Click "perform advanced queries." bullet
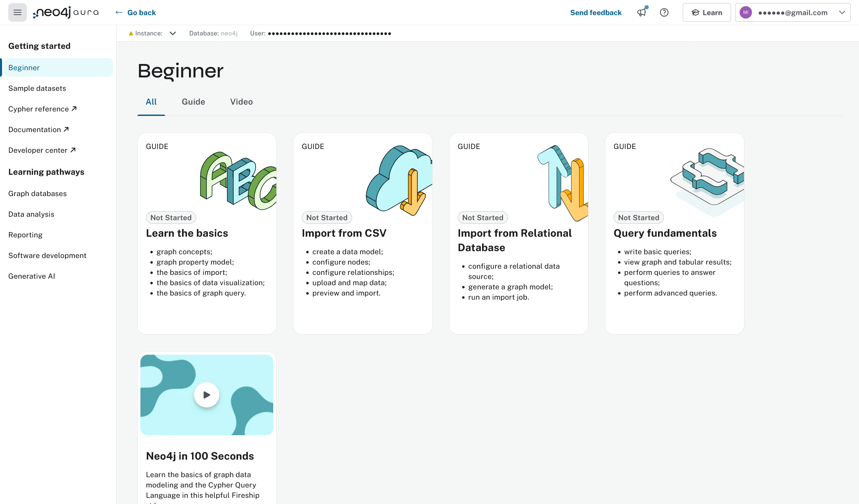859x504 pixels. tap(670, 293)
